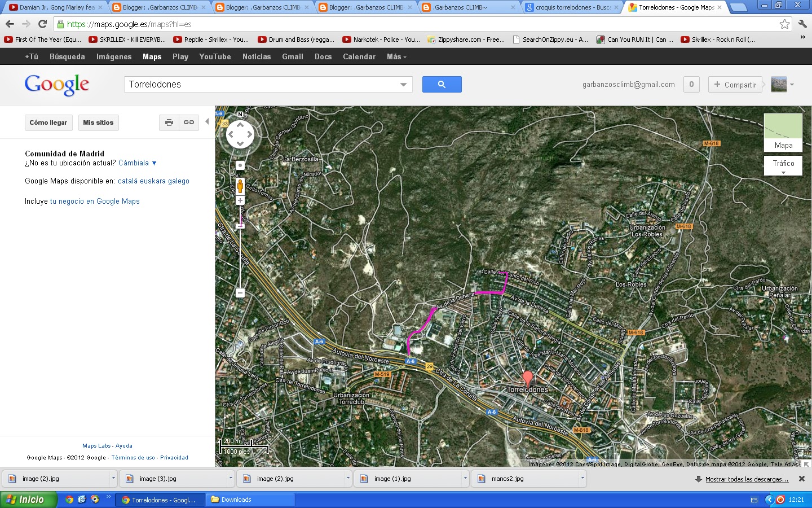Open the Zippyshare.com bookmark
Screen dimensions: 812x508
pos(466,40)
